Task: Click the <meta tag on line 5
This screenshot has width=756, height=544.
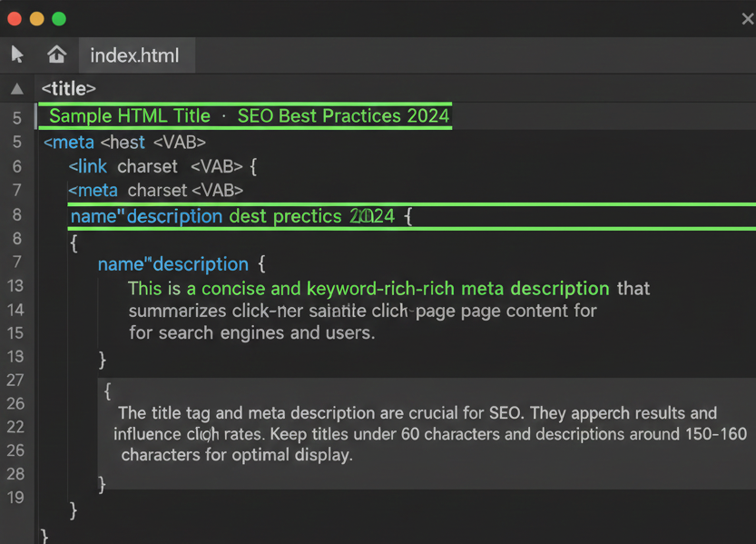Action: [x=68, y=143]
